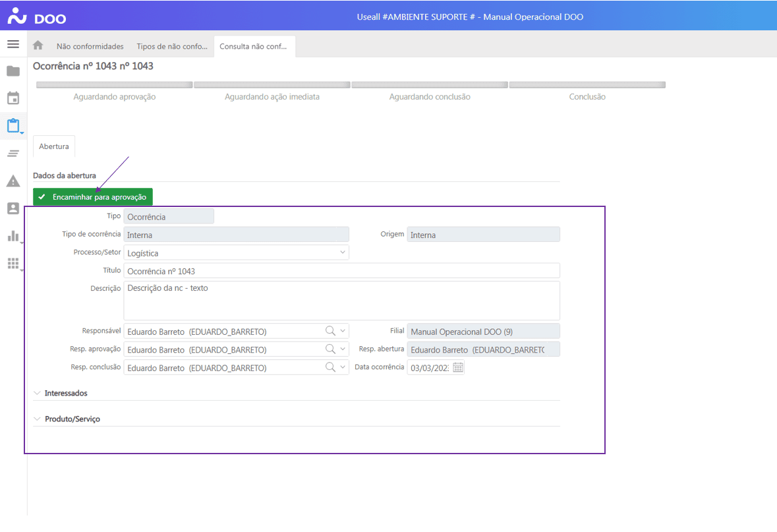Open the Data ocorrência calendar picker
This screenshot has width=777, height=532.
458,367
